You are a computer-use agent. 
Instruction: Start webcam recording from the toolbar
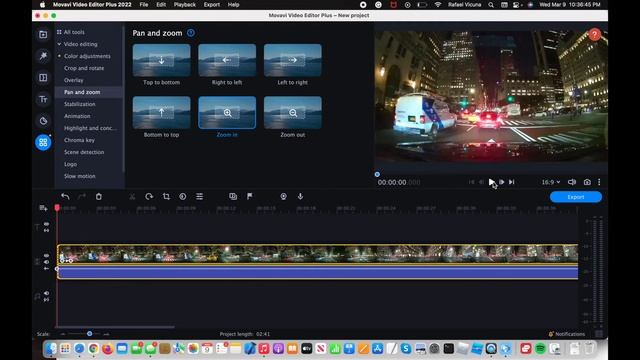[283, 196]
